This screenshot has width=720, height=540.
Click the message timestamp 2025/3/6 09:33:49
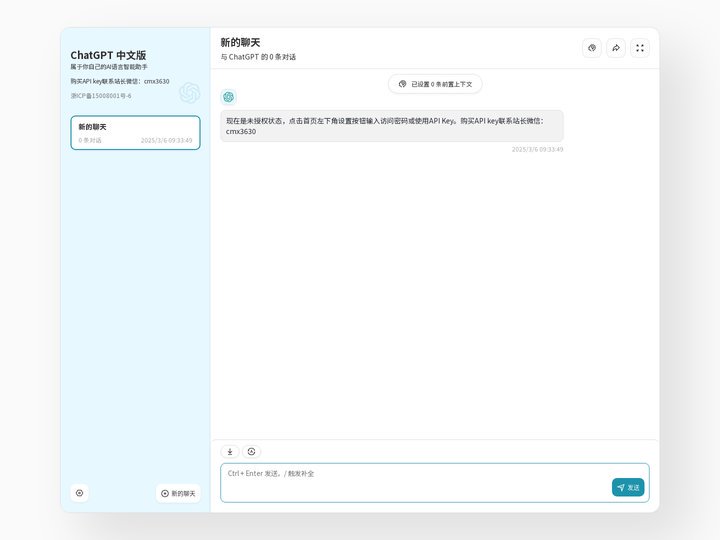click(537, 149)
